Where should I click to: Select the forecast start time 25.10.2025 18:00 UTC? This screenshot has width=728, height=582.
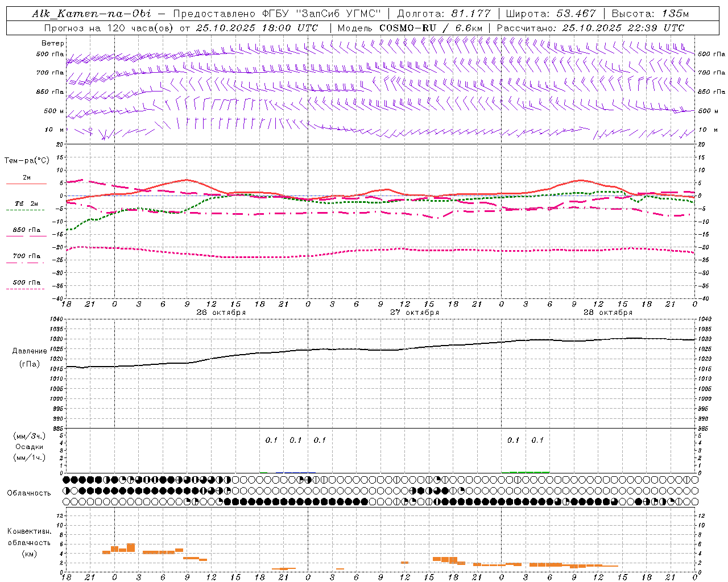pos(257,28)
